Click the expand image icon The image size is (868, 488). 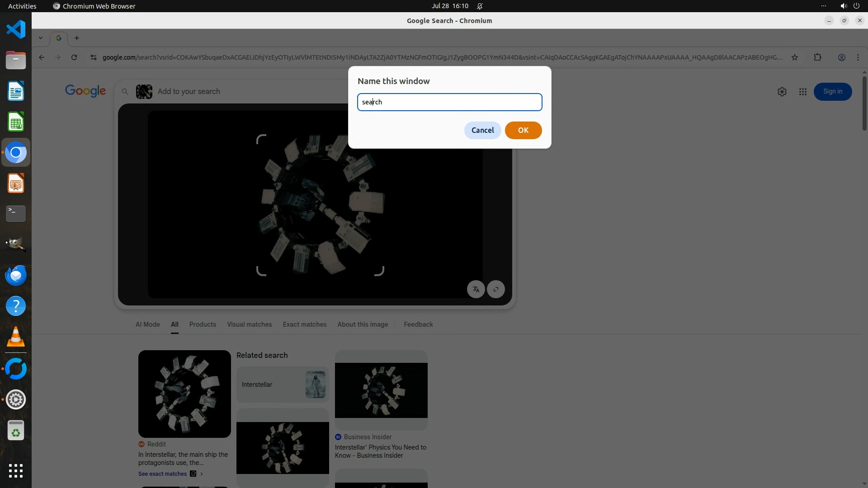click(x=496, y=289)
